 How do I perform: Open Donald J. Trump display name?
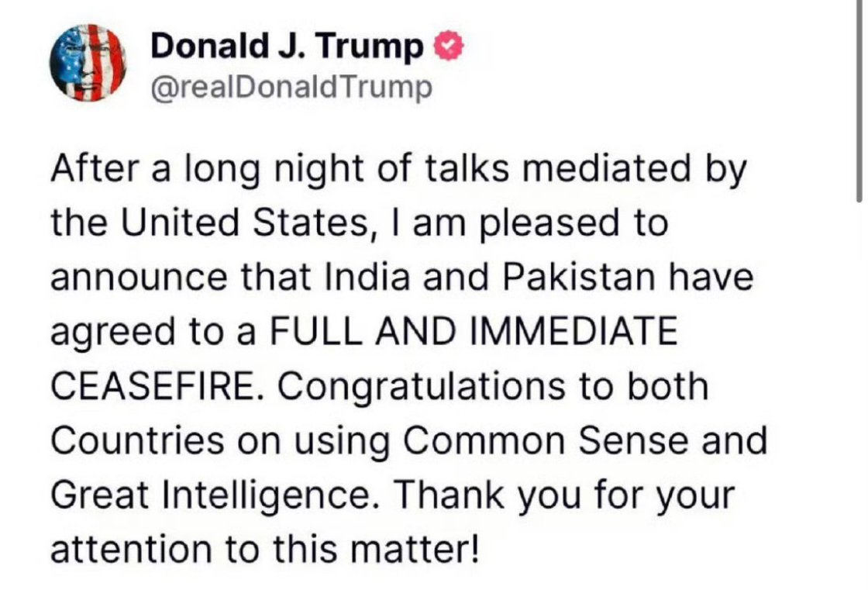[287, 46]
